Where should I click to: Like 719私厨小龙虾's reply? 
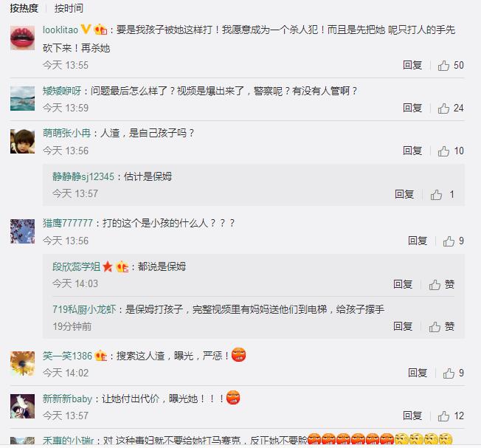click(441, 327)
